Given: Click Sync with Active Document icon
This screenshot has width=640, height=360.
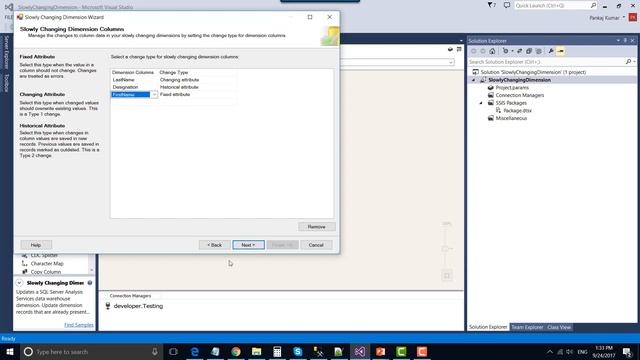Looking at the screenshot, I should (519, 51).
